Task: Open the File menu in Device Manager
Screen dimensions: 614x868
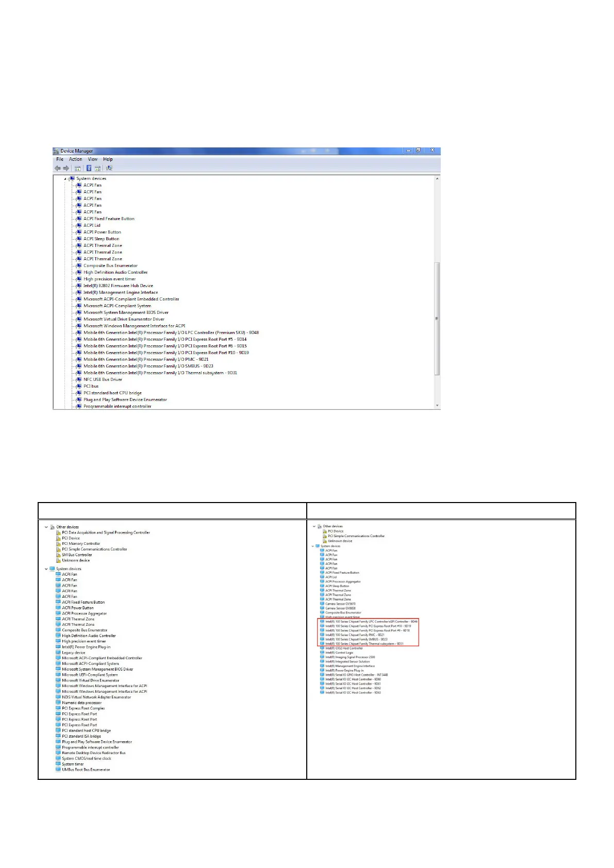Action: [60, 159]
